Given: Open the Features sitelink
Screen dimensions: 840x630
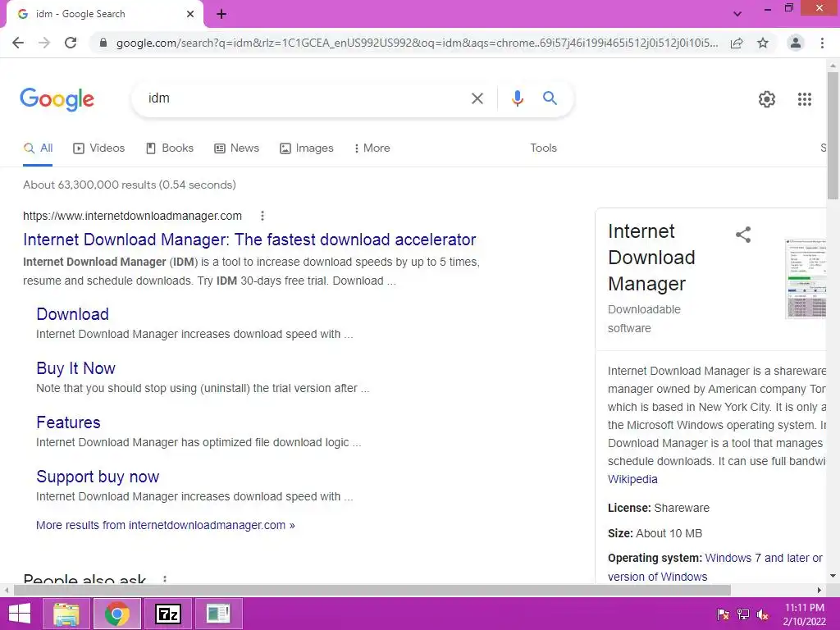Looking at the screenshot, I should 68,422.
